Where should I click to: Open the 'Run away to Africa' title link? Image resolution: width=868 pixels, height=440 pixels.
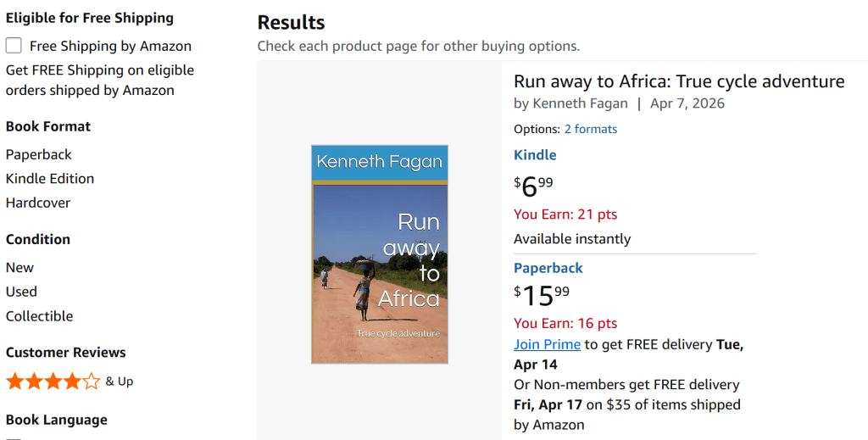[679, 81]
